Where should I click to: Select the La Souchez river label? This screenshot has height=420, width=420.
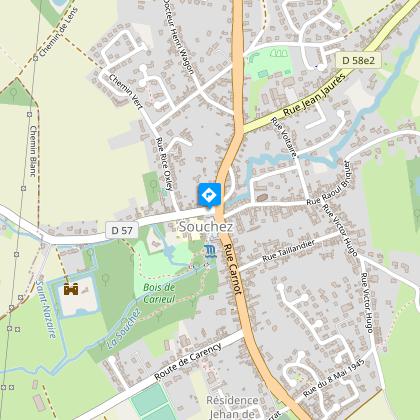tap(124, 329)
